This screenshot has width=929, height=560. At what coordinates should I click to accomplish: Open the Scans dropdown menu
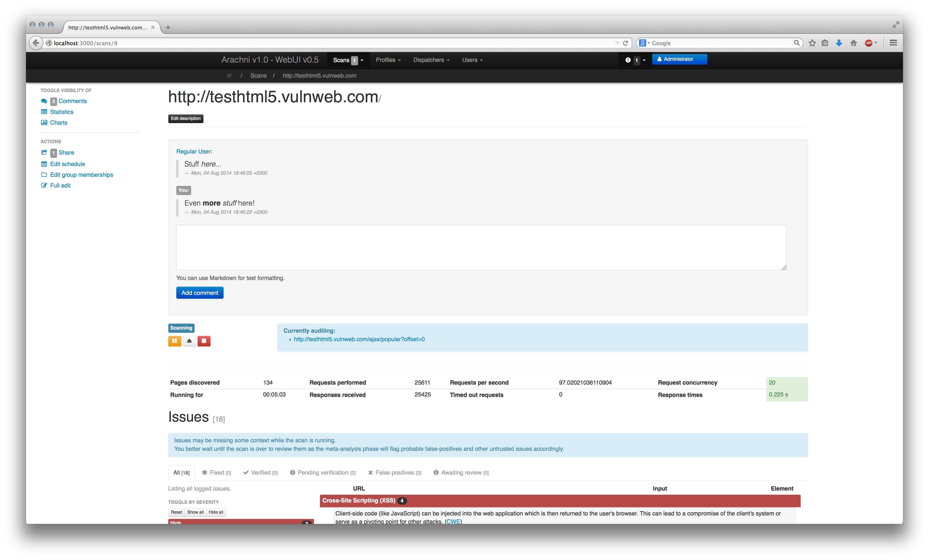pyautogui.click(x=348, y=60)
